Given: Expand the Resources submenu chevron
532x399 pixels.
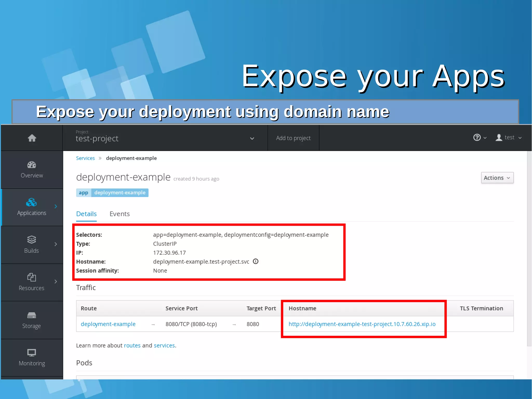Looking at the screenshot, I should 56,282.
